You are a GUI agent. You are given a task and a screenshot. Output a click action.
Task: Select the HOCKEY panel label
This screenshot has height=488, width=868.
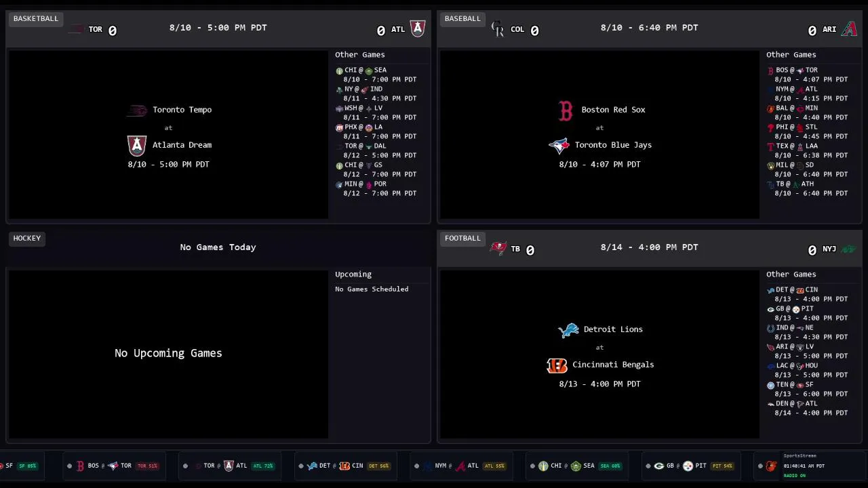(27, 238)
